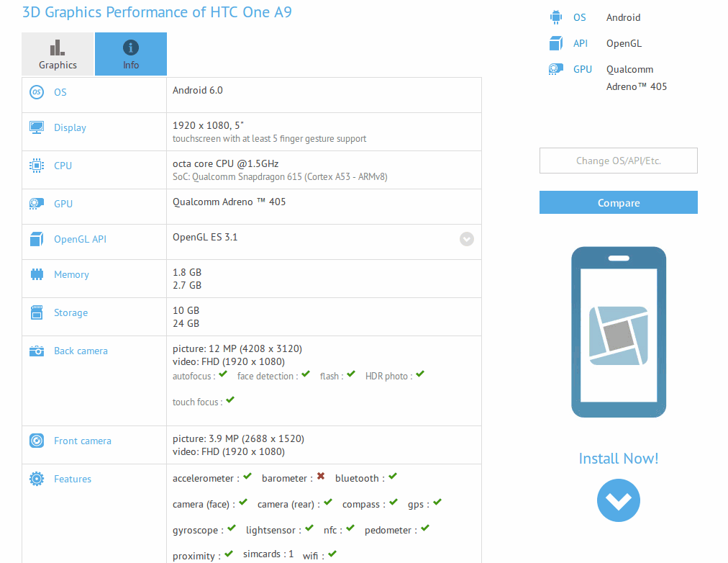Image resolution: width=728 pixels, height=563 pixels.
Task: Click the Memory chip icon
Action: point(37,274)
